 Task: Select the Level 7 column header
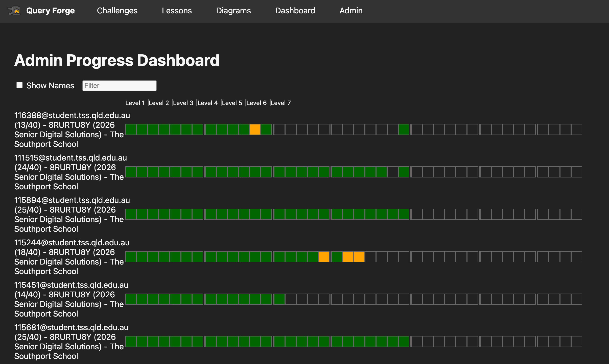point(280,102)
